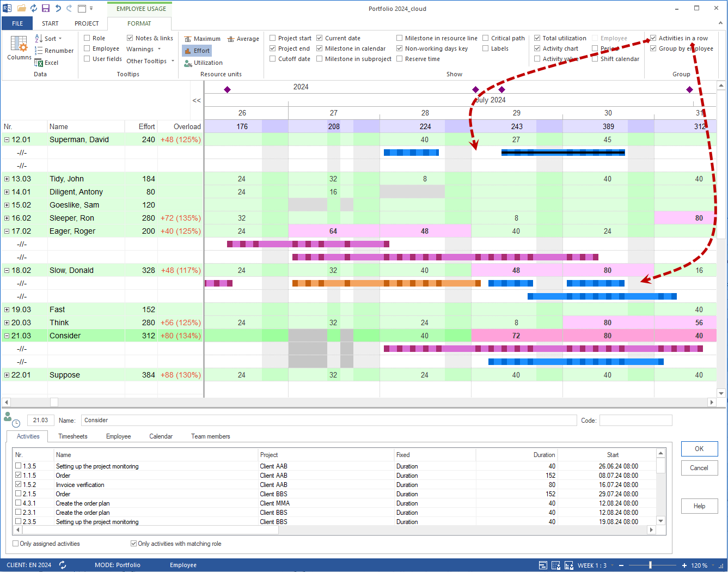
Task: Open the Other Tooltips dropdown
Action: tap(150, 61)
